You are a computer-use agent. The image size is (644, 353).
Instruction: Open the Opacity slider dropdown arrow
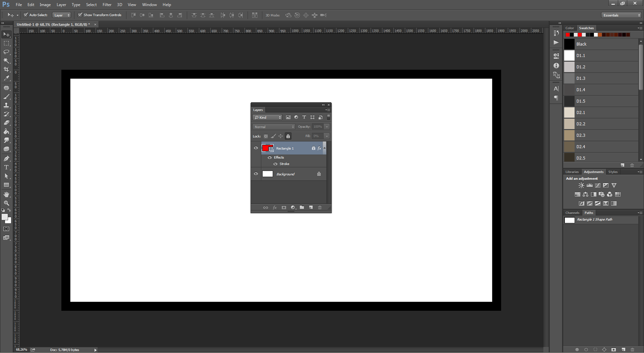coord(327,127)
